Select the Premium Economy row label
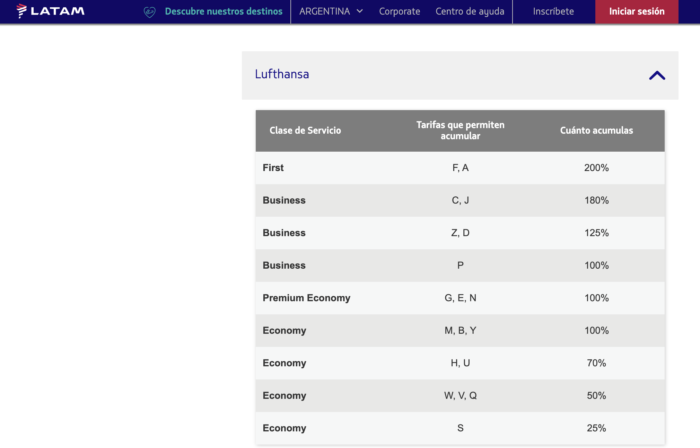Screen dimensions: 700x448 (x=306, y=298)
